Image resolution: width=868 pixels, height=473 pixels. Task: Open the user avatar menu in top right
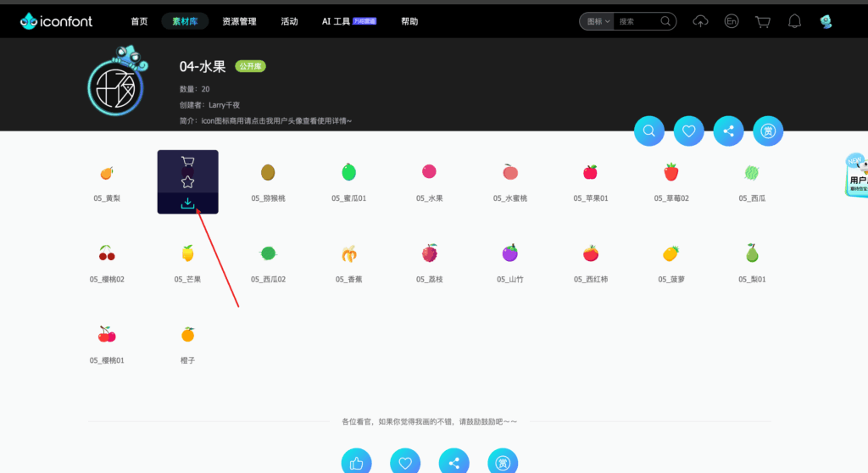point(826,21)
